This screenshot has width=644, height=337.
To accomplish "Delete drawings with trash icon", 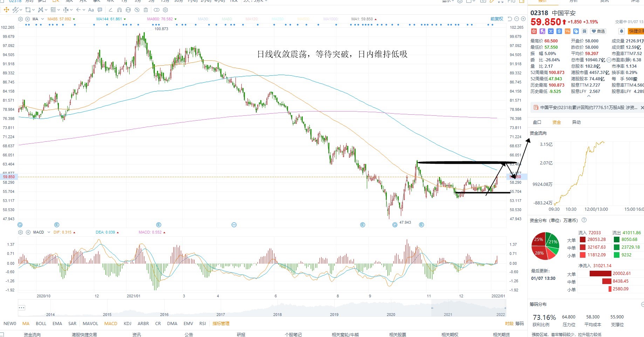I will (x=146, y=10).
